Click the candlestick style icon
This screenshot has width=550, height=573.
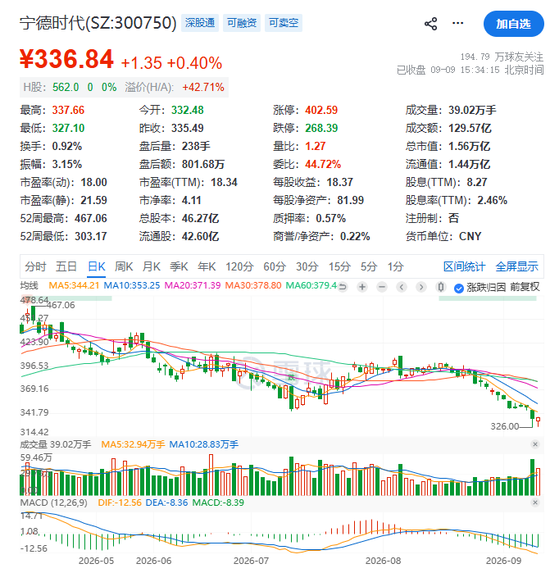(x=441, y=287)
